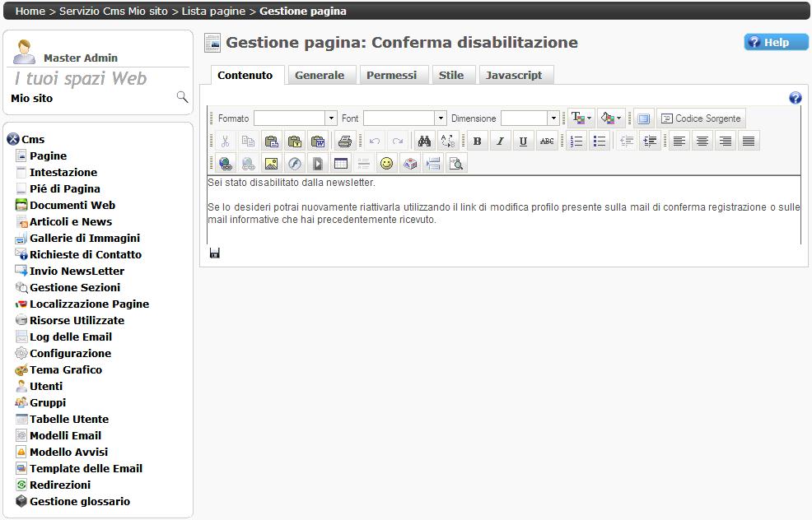Click the Help button

click(x=776, y=43)
